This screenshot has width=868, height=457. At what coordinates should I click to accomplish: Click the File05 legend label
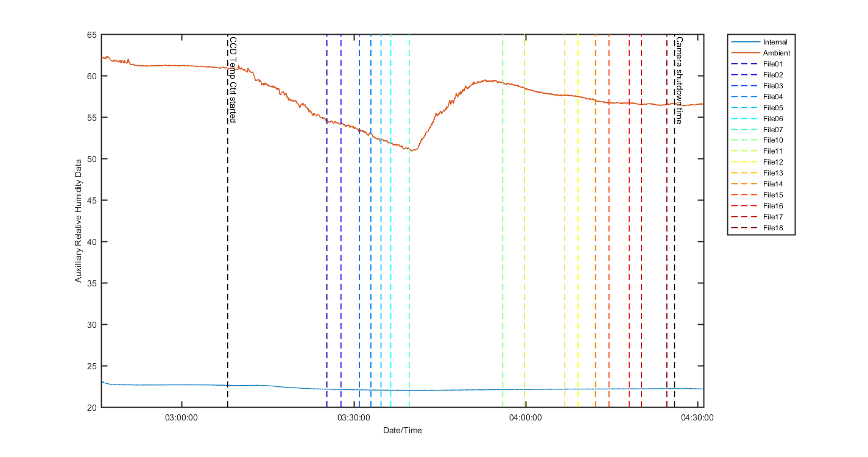pos(773,108)
